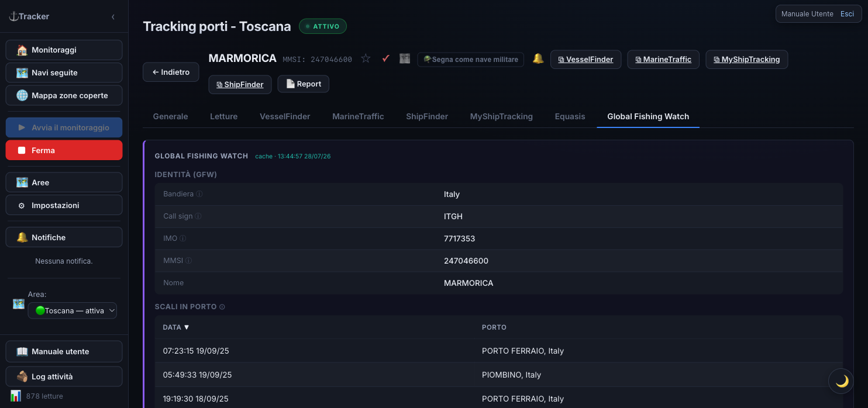Sort port calls by the DATA column

[176, 327]
